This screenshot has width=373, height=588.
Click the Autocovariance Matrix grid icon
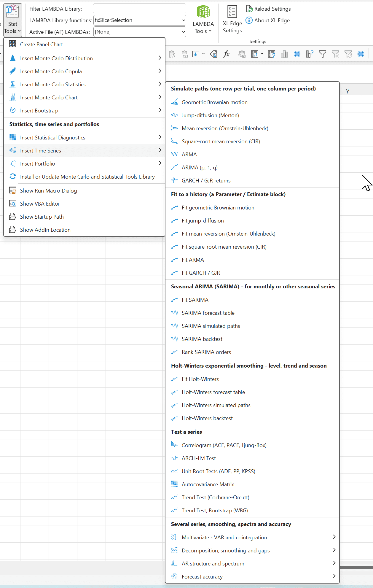pyautogui.click(x=175, y=484)
